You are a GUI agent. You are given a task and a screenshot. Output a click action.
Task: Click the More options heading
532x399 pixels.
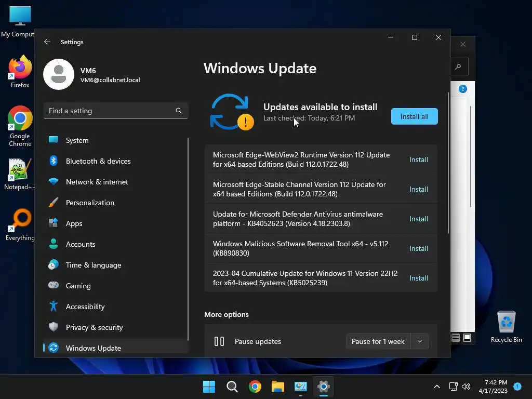point(227,314)
